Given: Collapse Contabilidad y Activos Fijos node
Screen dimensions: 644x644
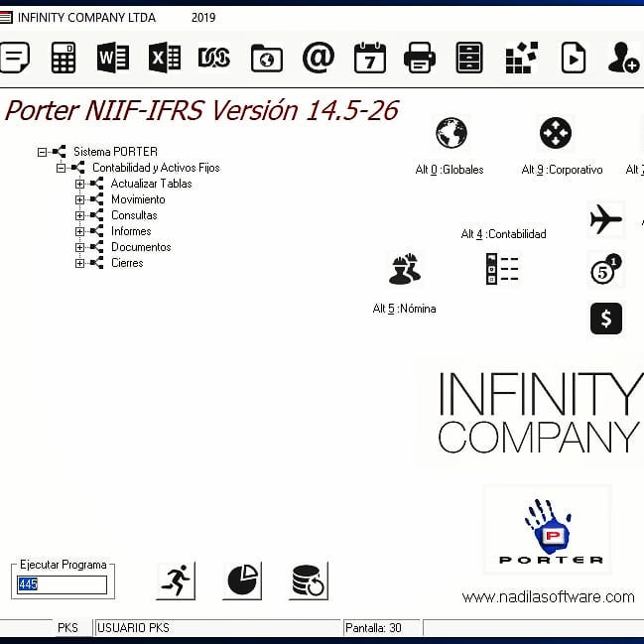Looking at the screenshot, I should pos(61,168).
